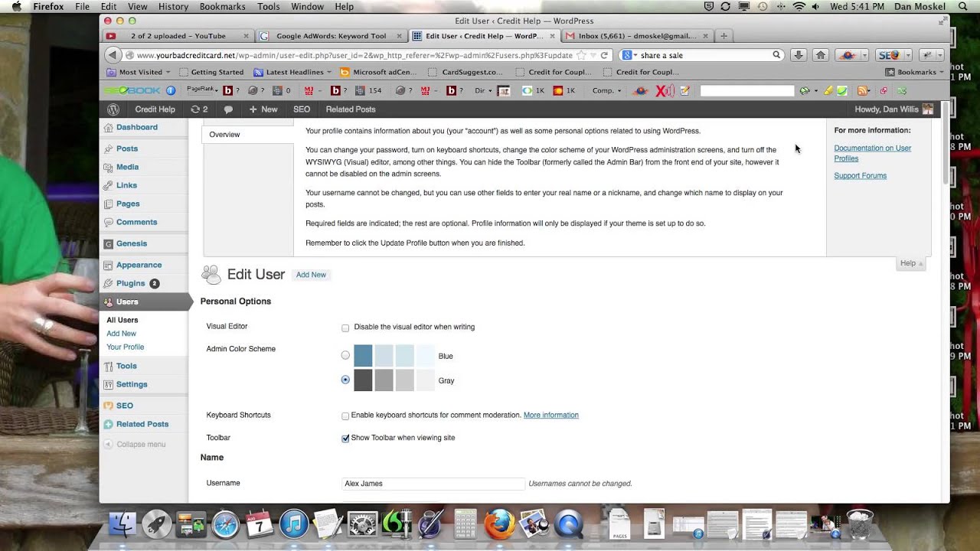Click the dark gray color swatch
This screenshot has height=551, width=980.
pyautogui.click(x=363, y=380)
